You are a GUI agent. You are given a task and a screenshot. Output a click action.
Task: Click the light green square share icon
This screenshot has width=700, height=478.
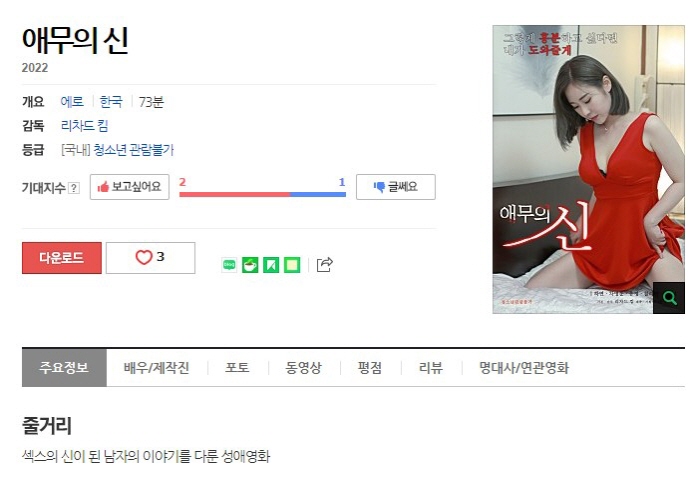(x=292, y=265)
